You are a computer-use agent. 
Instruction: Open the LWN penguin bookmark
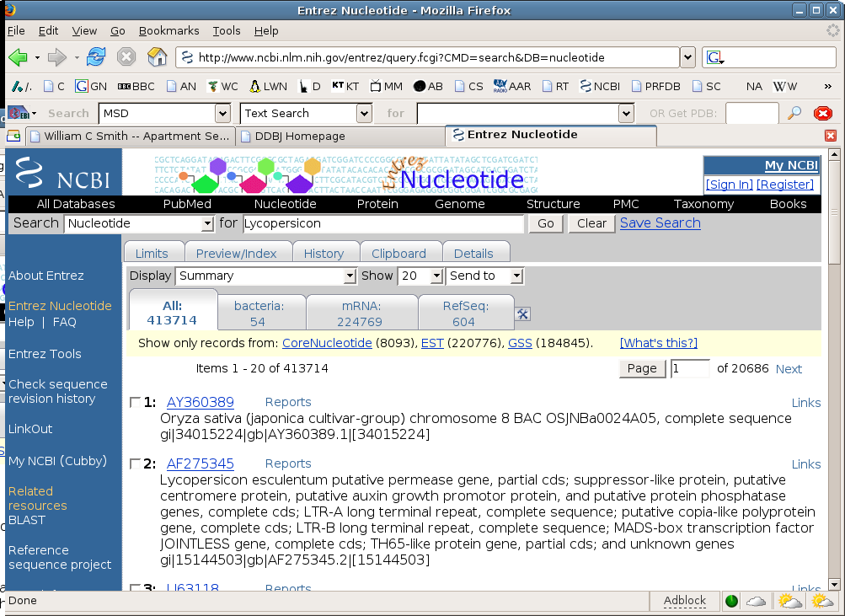269,86
